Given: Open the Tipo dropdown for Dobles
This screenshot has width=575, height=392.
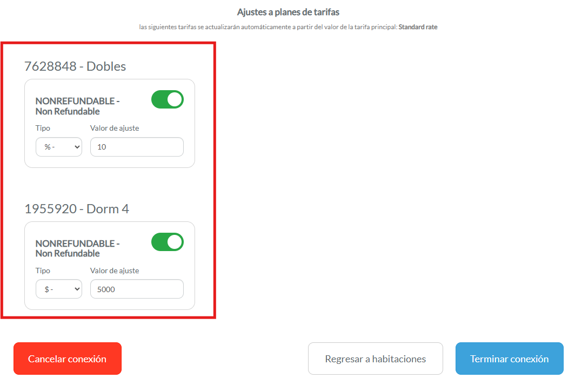Looking at the screenshot, I should 59,147.
